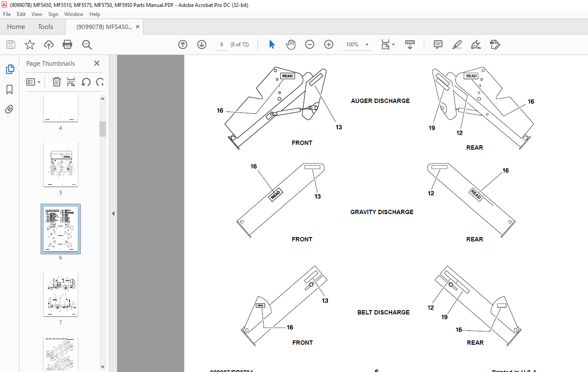This screenshot has height=372, width=588.
Task: Click the (8 of 72) page count text
Action: tap(239, 45)
